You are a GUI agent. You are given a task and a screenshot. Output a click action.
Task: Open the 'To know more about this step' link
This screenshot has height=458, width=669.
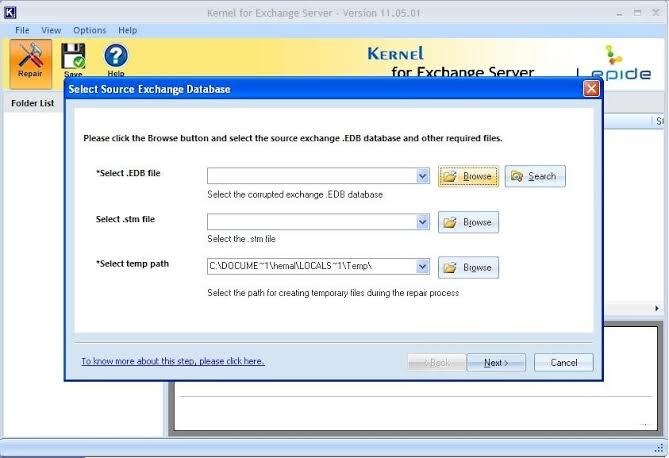tap(173, 361)
